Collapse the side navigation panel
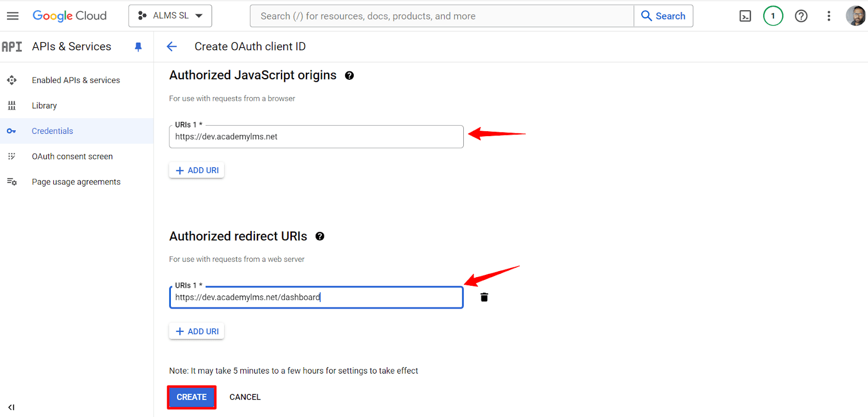The width and height of the screenshot is (868, 417). 11,407
